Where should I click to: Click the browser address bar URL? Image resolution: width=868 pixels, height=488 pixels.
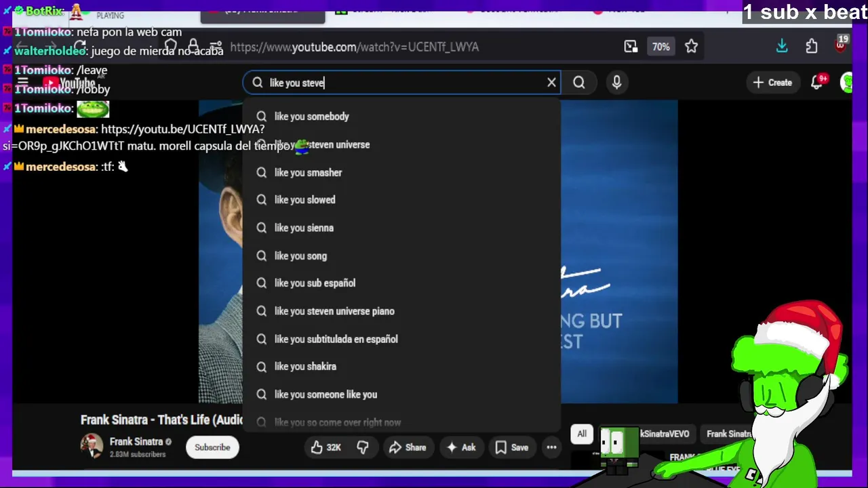pyautogui.click(x=354, y=47)
